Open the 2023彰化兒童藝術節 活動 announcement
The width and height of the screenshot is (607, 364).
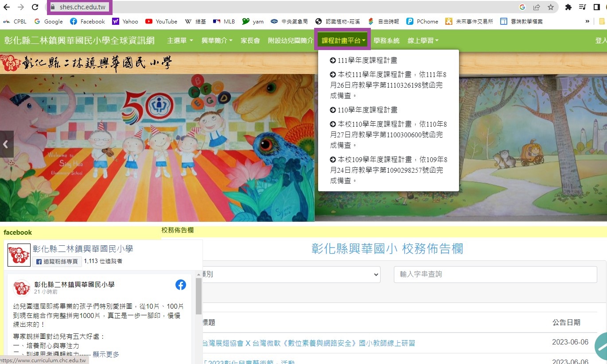coord(248,362)
